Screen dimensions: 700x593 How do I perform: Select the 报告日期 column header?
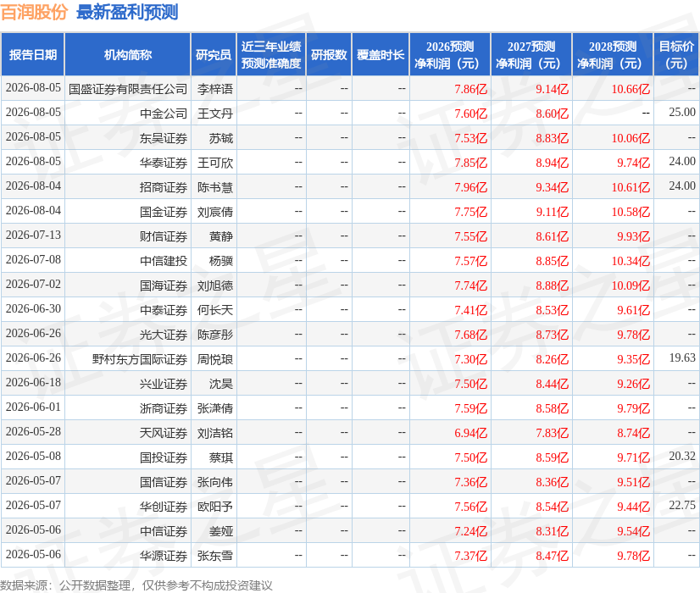pyautogui.click(x=33, y=55)
